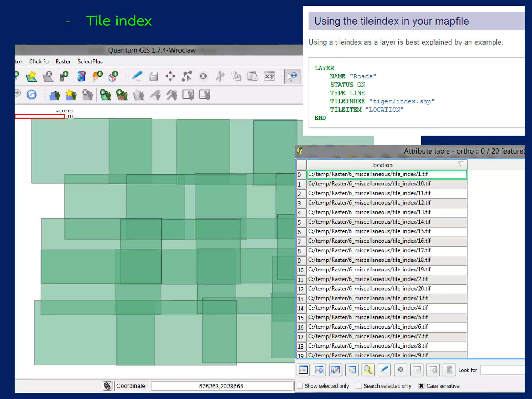Viewport: 532px width, 399px height.
Task: Click the blue circular refresh icon
Action: click(31, 95)
